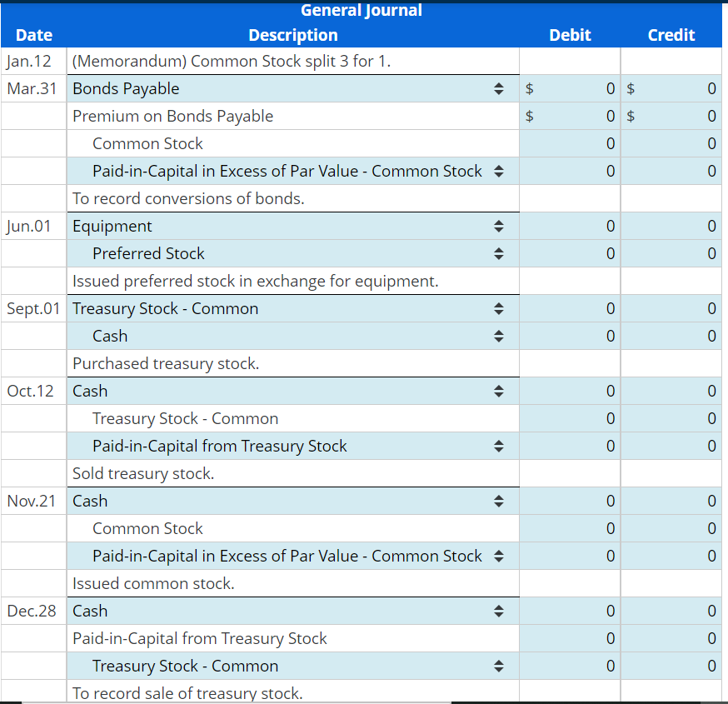This screenshot has height=704, width=728.
Task: Click Mar.31 Common Stock credit field
Action: [671, 143]
